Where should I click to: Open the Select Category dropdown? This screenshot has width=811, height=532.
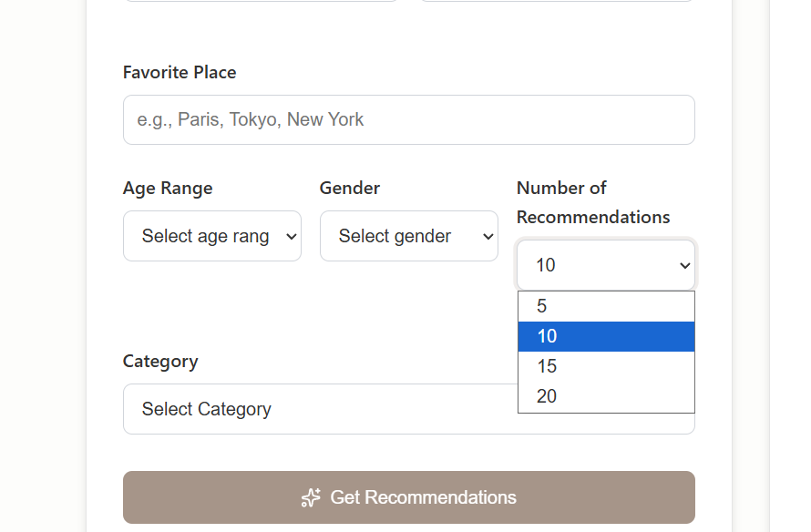point(319,409)
